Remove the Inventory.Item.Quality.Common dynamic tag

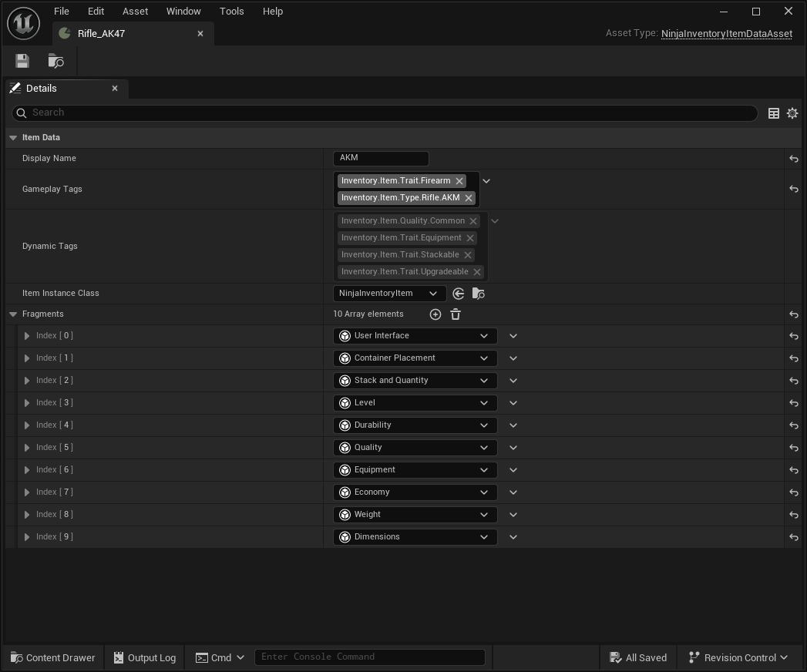pos(473,220)
